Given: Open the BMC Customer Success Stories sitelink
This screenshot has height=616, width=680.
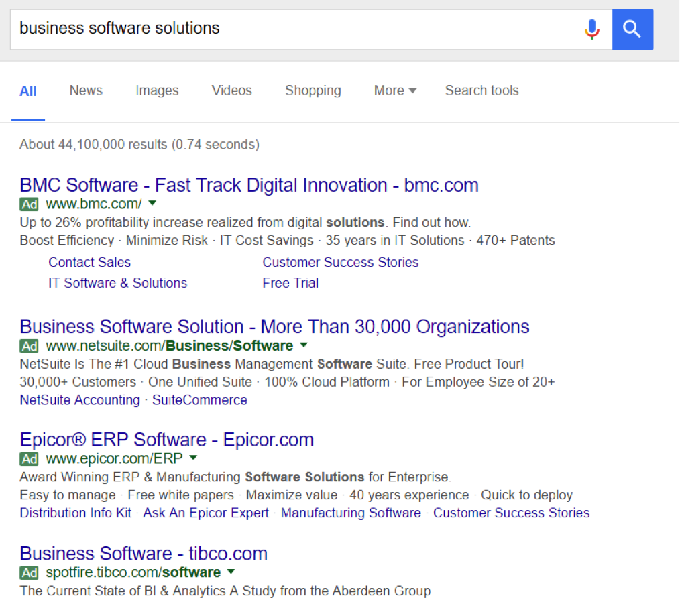Looking at the screenshot, I should coord(341,262).
